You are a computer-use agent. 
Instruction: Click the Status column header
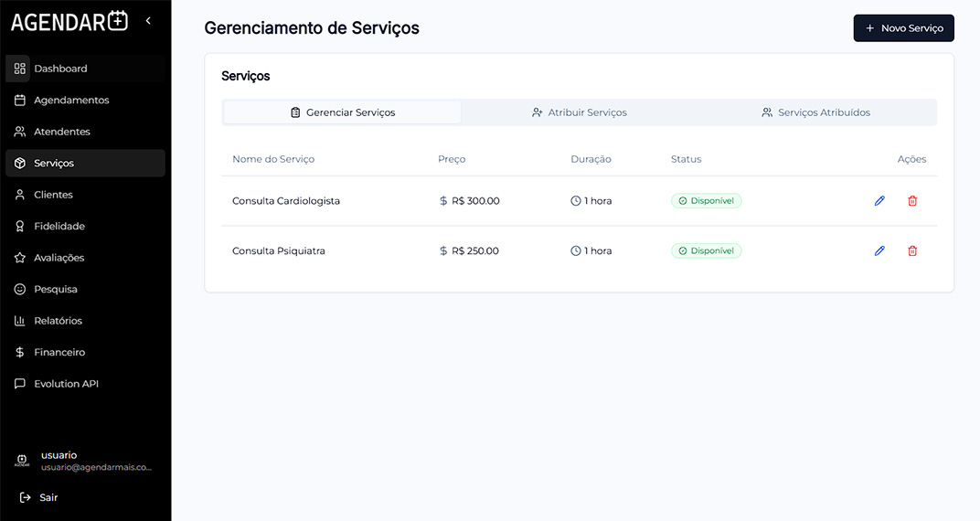[x=687, y=159]
